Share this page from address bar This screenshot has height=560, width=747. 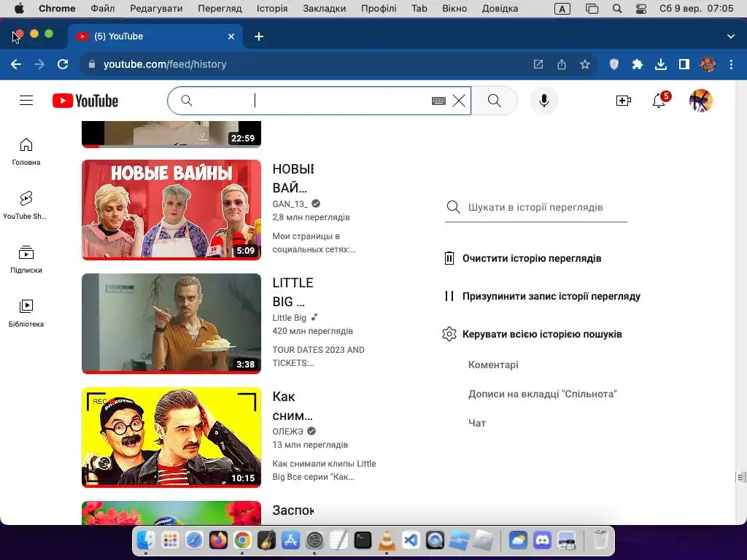[562, 64]
